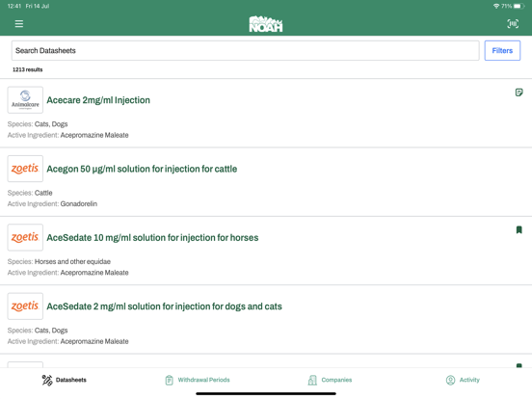Open Acegon 50 µg/ml solution datasheet
Image resolution: width=532 pixels, height=399 pixels.
click(142, 169)
